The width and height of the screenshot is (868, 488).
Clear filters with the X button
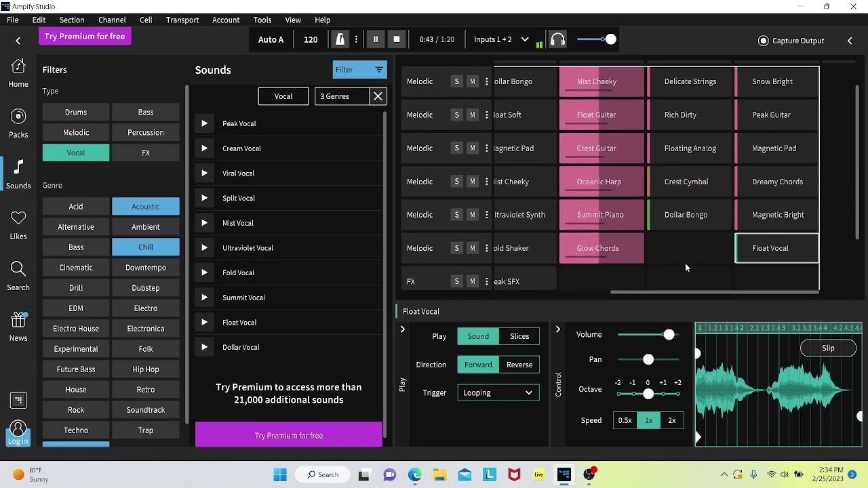(378, 96)
